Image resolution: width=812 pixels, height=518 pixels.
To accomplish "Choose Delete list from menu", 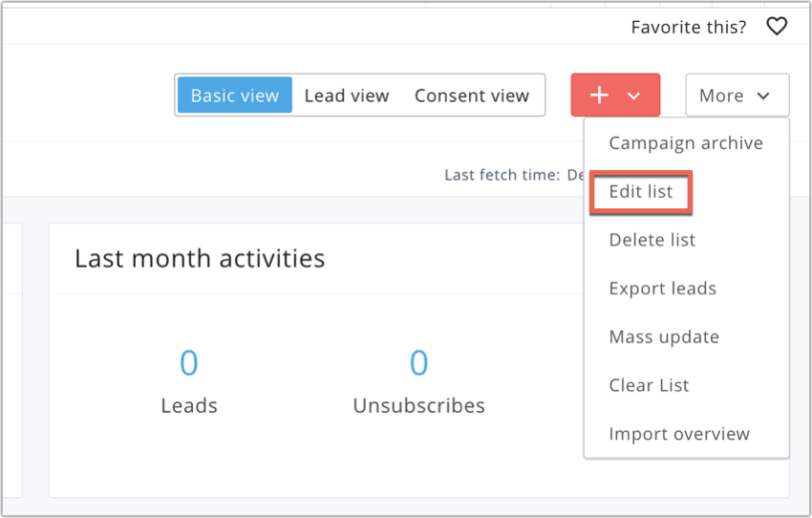I will [x=652, y=240].
